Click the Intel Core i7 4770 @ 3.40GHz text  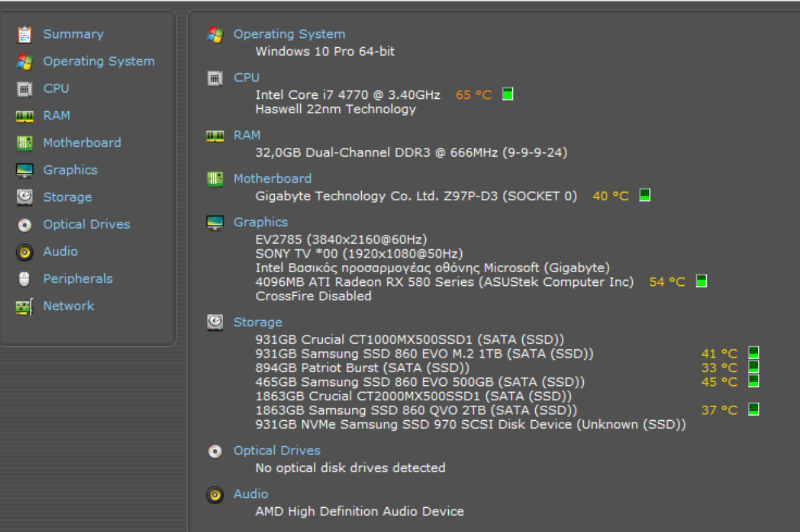[348, 95]
